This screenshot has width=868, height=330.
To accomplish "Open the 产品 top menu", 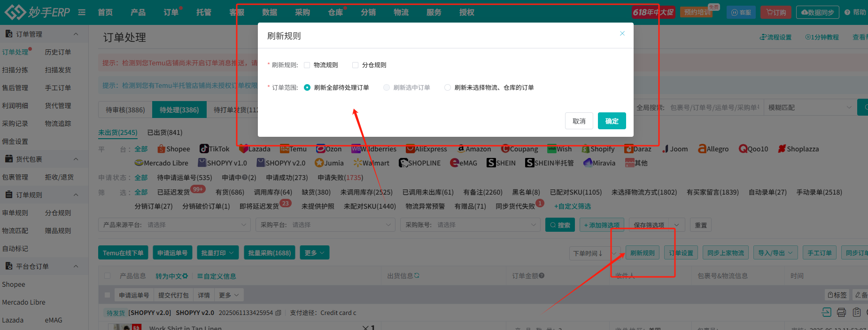I will [138, 12].
